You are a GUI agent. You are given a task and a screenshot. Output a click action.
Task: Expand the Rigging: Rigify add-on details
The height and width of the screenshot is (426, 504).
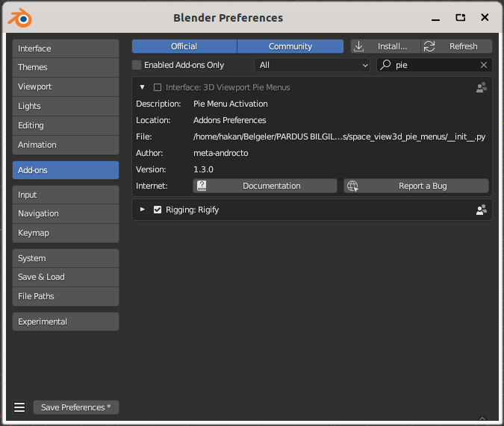coord(143,210)
